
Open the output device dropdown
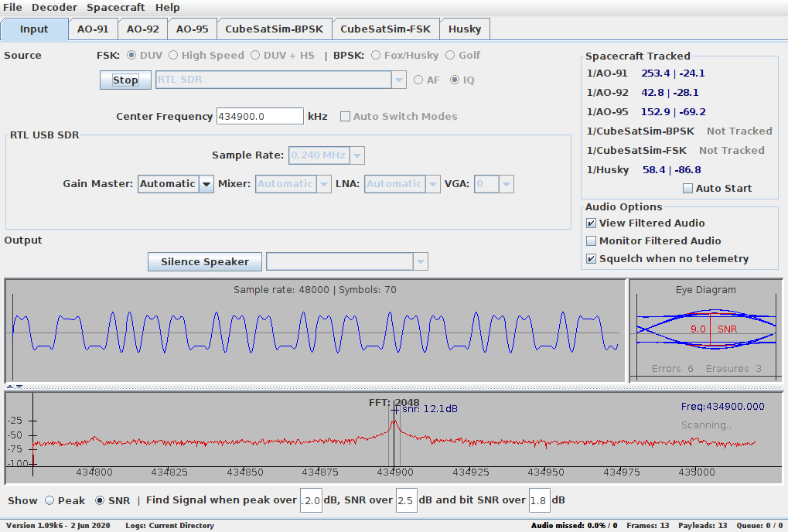[346, 261]
